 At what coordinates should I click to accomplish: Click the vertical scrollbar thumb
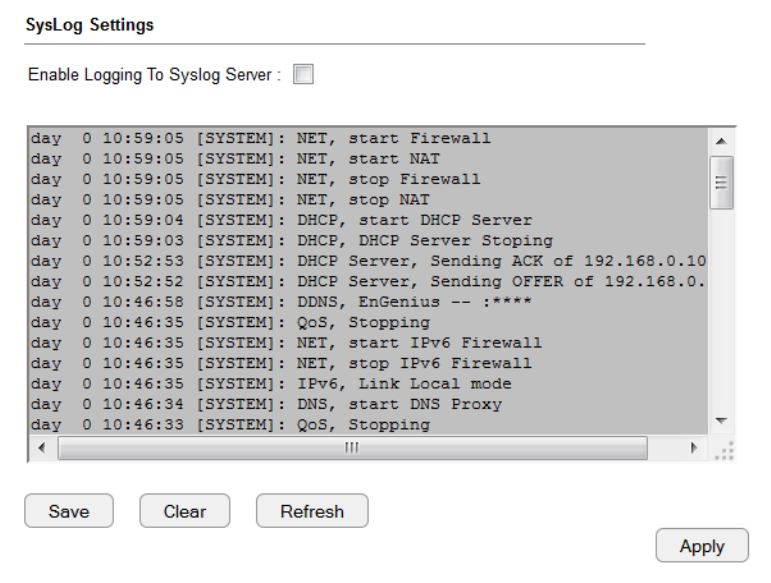[721, 182]
